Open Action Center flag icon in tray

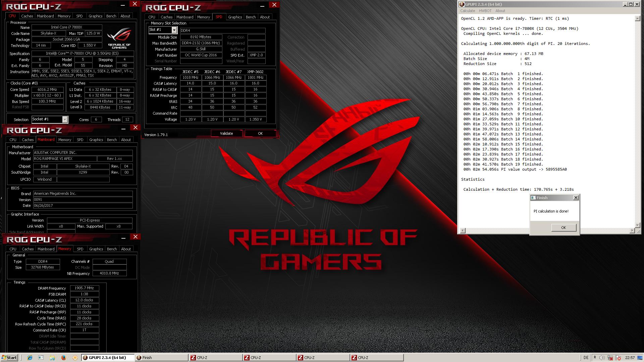[x=618, y=358]
